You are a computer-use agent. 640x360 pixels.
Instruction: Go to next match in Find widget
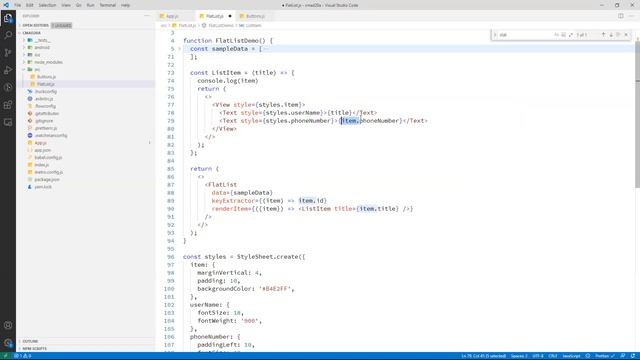611,35
